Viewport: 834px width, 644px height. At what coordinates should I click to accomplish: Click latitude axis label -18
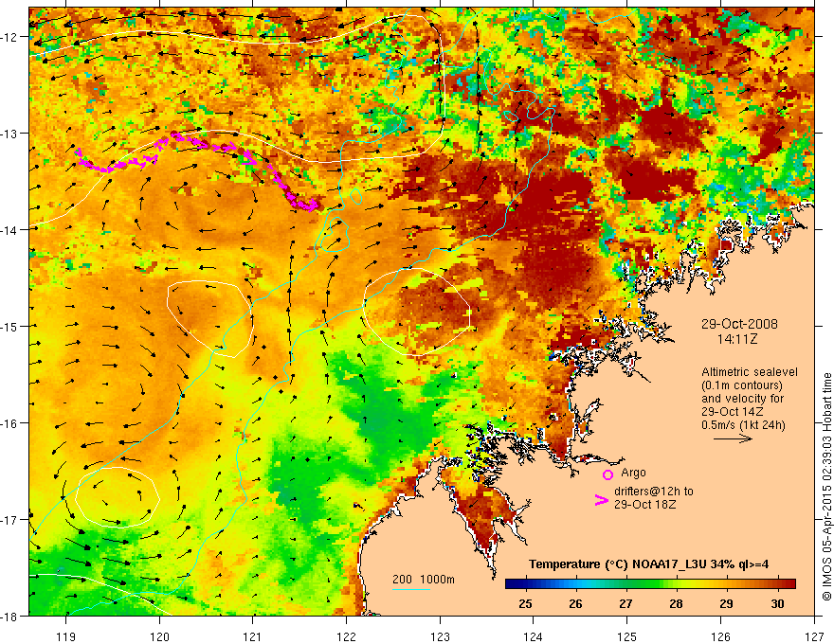pyautogui.click(x=10, y=616)
